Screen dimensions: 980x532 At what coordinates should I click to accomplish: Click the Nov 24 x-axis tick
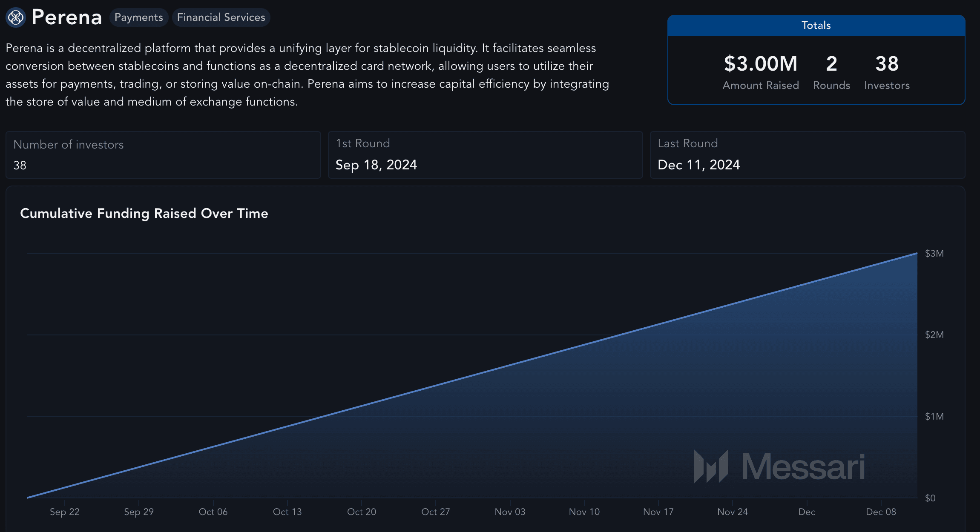click(x=733, y=512)
